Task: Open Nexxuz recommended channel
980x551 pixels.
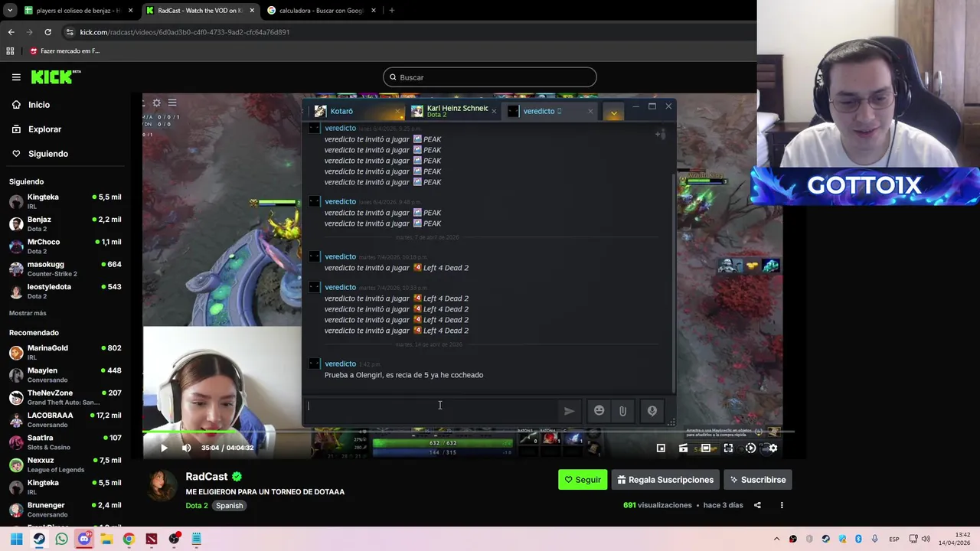Action: 65,465
